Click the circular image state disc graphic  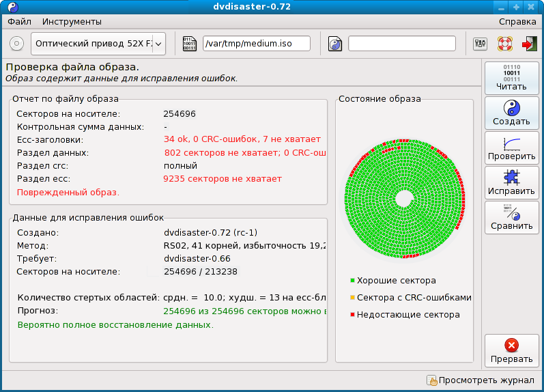405,199
